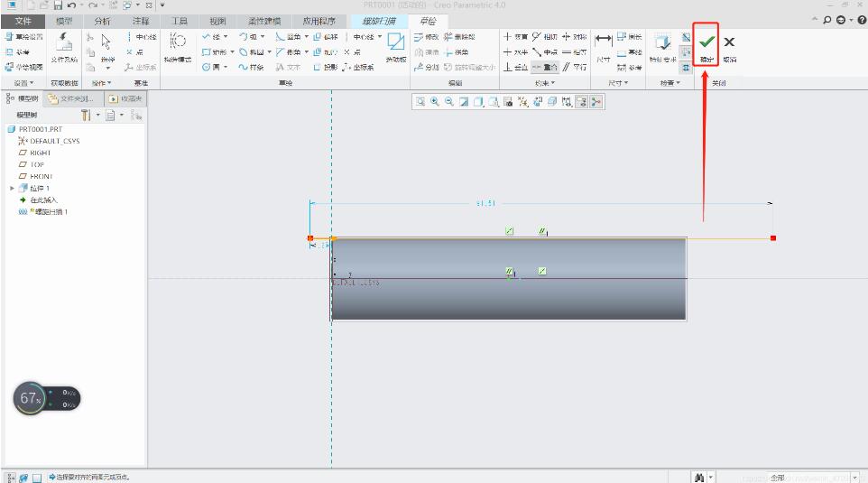Select the Line sketch tool
The image size is (868, 483).
[210, 36]
